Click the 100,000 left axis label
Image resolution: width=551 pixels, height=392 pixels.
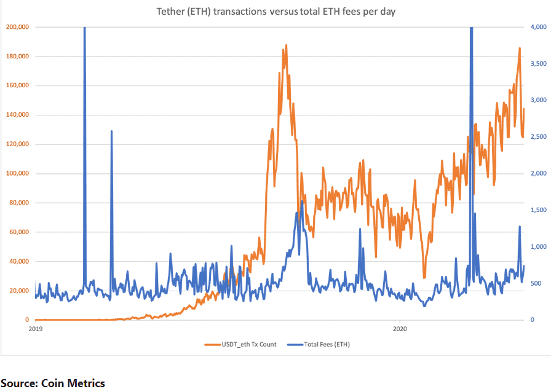[x=18, y=173]
